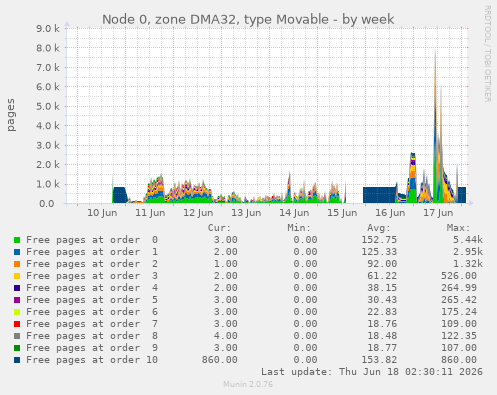Click the dark purple order 4 swatch
The height and width of the screenshot is (395, 497).
pyautogui.click(x=17, y=288)
